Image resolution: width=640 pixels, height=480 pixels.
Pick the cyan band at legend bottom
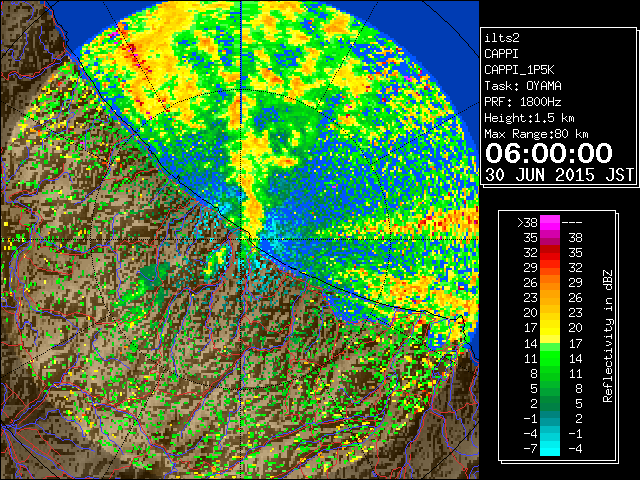pos(550,448)
